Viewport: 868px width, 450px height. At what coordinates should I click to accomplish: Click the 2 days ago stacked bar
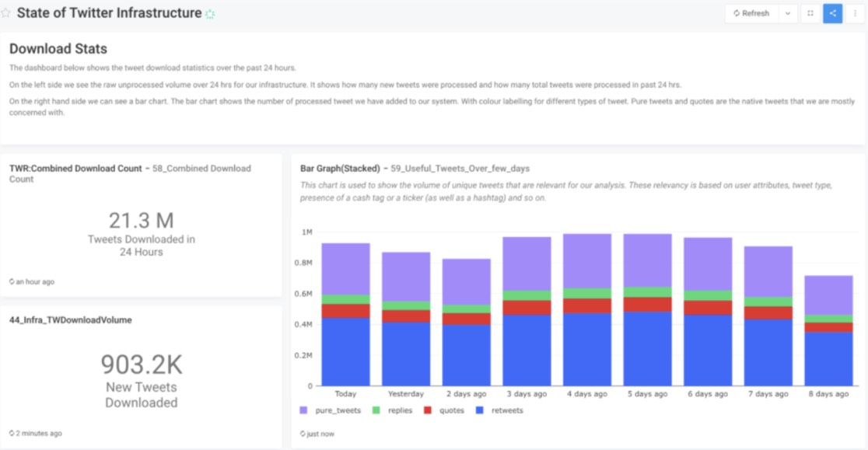point(466,323)
